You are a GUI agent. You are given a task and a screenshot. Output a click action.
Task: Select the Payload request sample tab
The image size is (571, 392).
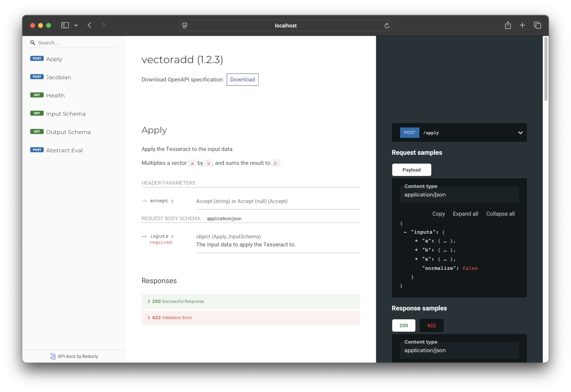[x=412, y=170]
